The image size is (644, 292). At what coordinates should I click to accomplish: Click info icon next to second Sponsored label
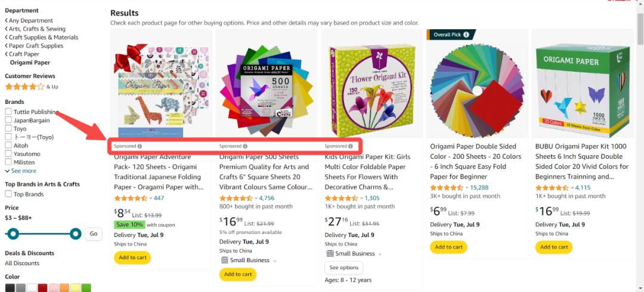pyautogui.click(x=245, y=146)
